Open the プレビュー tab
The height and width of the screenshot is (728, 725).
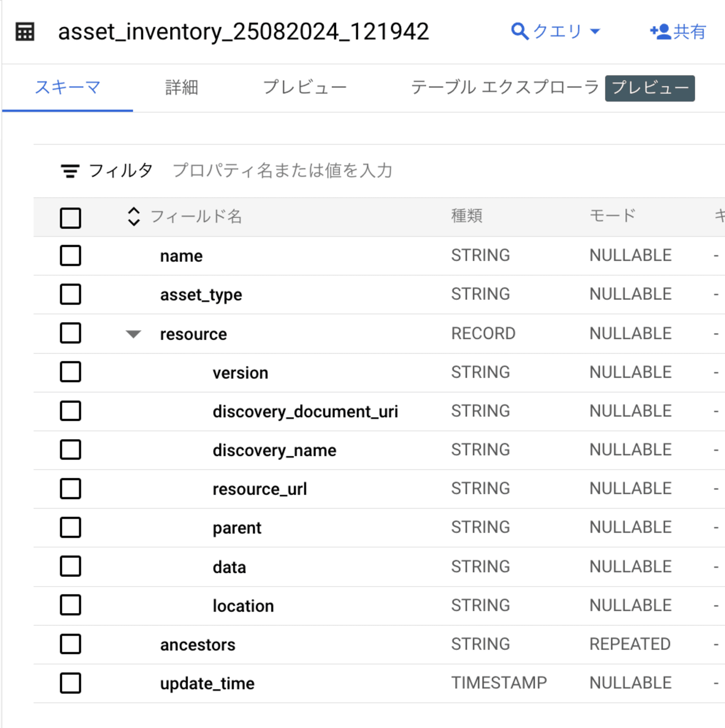click(305, 87)
